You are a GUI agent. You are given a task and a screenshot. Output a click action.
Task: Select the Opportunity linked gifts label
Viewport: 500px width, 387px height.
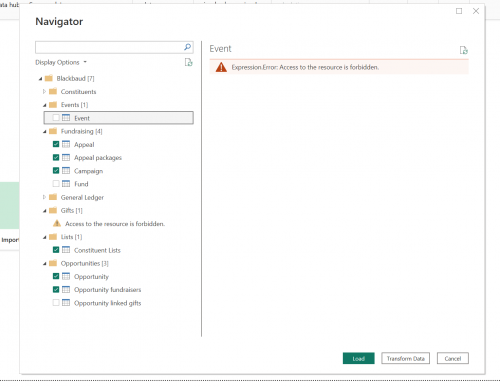click(107, 303)
